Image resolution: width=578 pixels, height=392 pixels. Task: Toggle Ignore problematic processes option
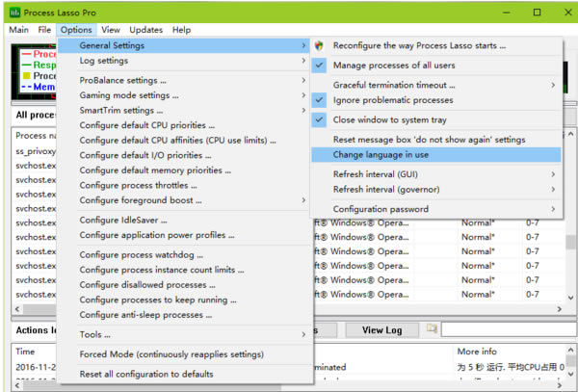[436, 100]
